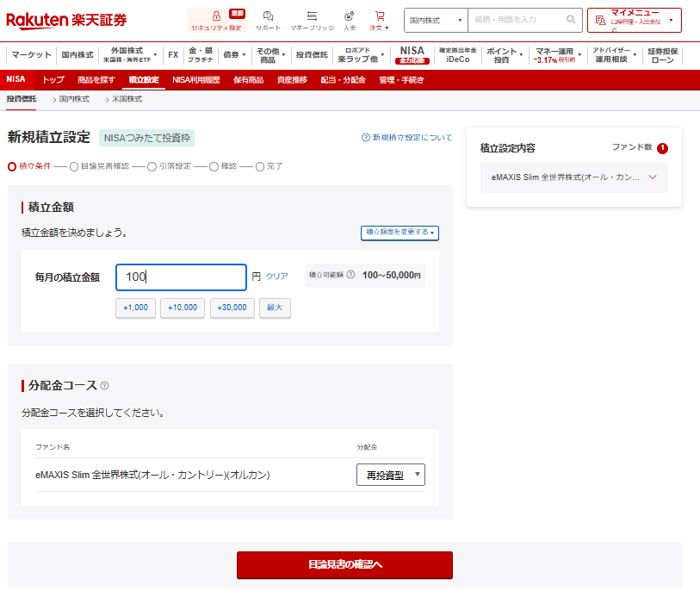Expand the ポイント投資 menu dropdown

coord(521,55)
